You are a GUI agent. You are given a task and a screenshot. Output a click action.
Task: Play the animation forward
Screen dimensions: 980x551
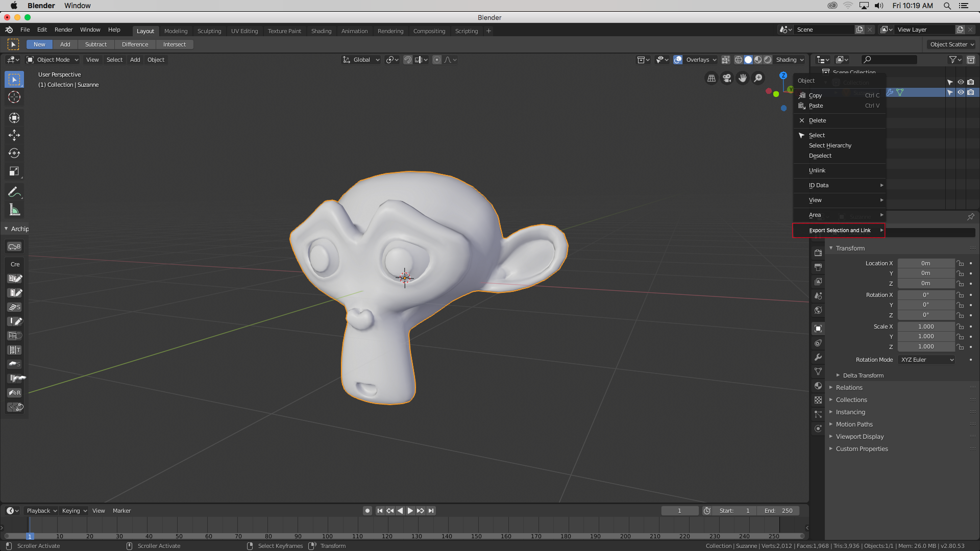pyautogui.click(x=410, y=511)
